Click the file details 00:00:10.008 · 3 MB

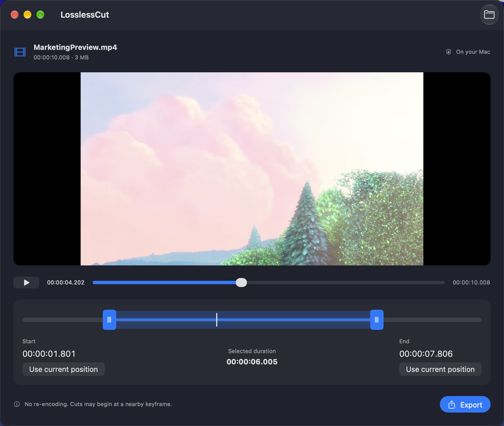click(x=61, y=57)
